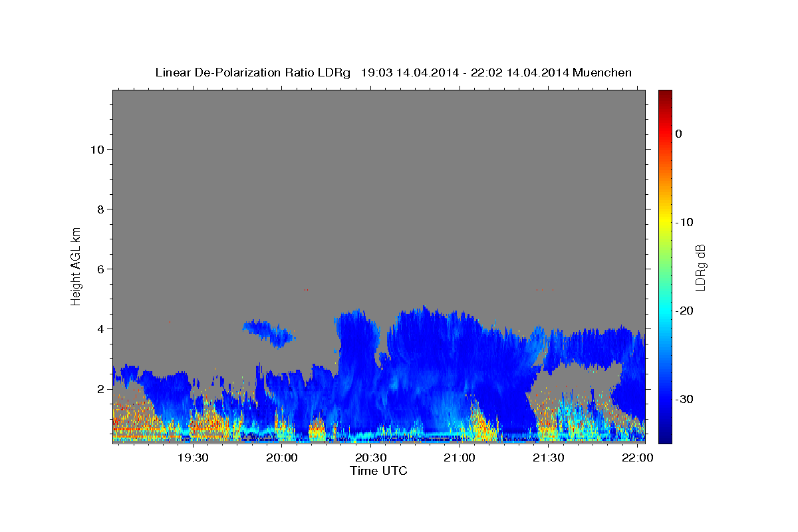The image size is (798, 532).
Task: Click the height tick label '4'
Action: pyautogui.click(x=100, y=329)
